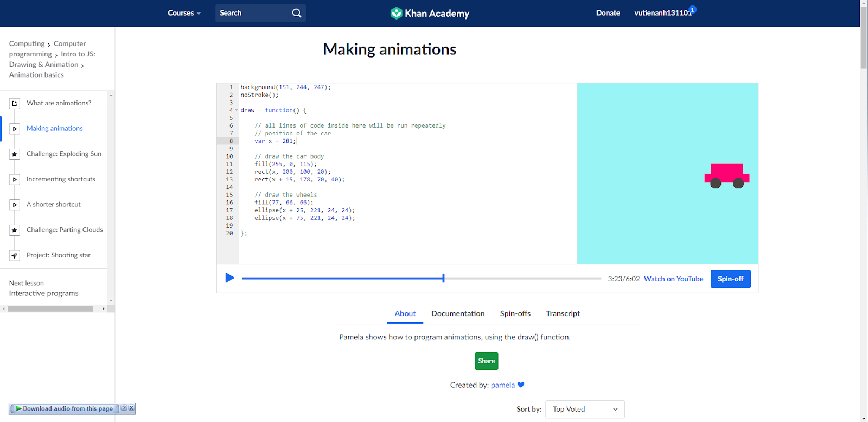Open the notification badge on username
The height and width of the screenshot is (422, 868).
(x=693, y=9)
